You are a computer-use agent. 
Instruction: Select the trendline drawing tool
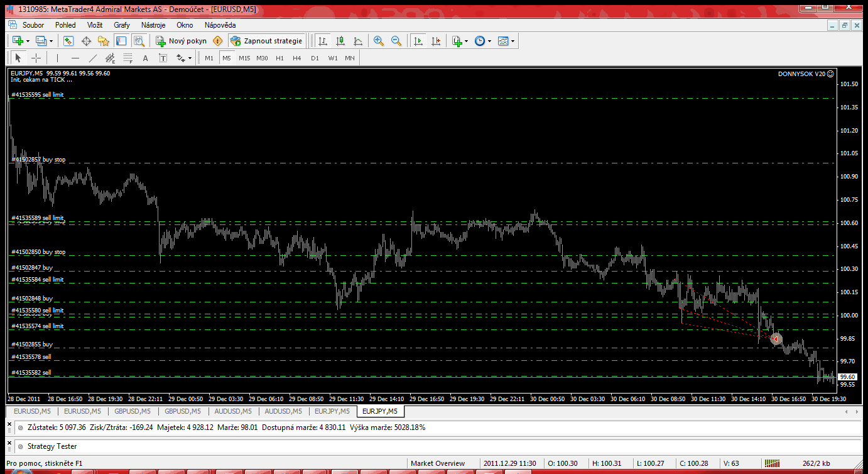[x=93, y=58]
